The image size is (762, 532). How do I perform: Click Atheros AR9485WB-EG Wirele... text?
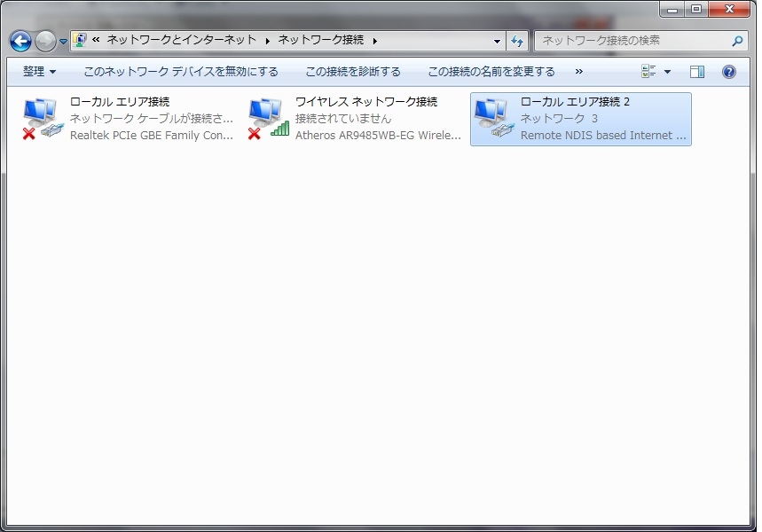coord(378,136)
